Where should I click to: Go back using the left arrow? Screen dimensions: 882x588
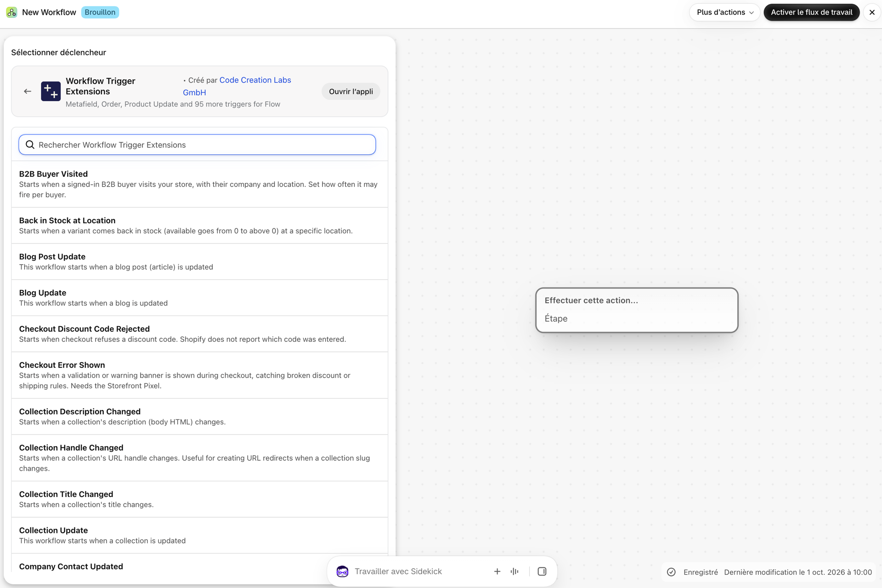pos(28,91)
